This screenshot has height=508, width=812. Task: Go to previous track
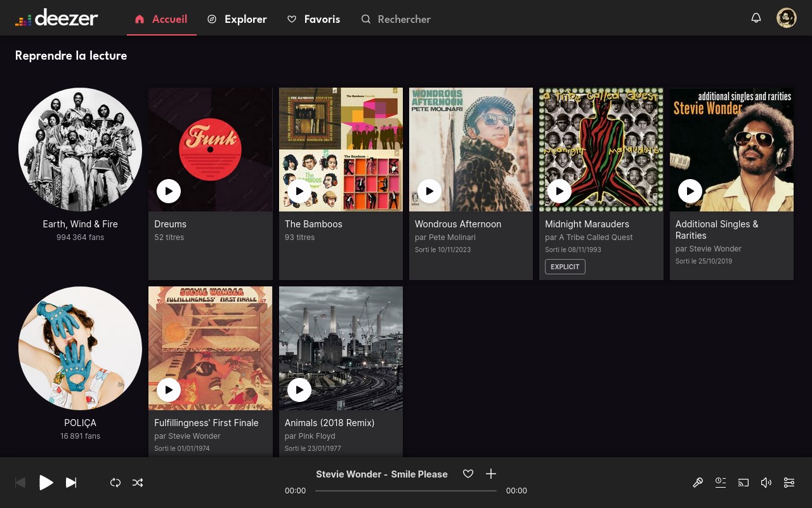(x=20, y=483)
